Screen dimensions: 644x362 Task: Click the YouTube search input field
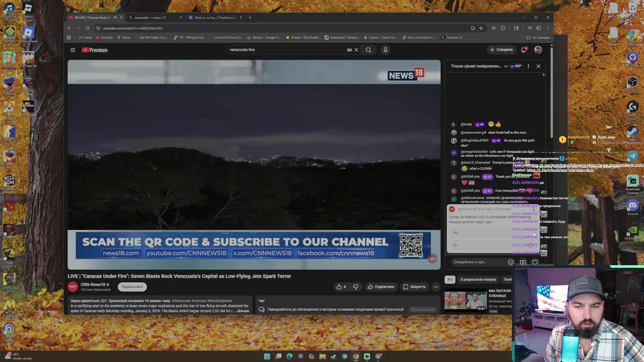tap(287, 50)
